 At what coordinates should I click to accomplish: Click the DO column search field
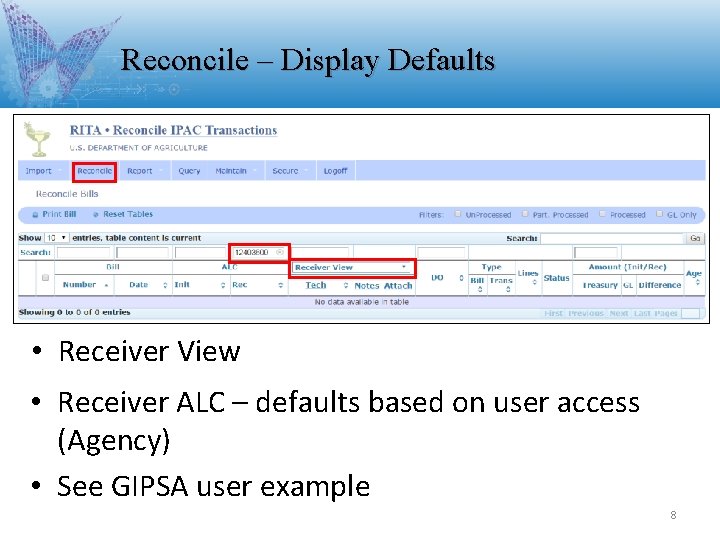pos(441,253)
